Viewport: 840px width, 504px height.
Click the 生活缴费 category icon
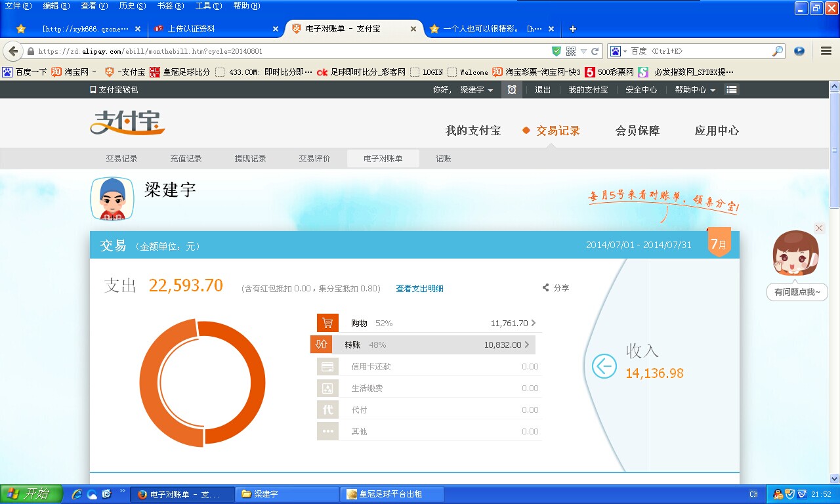tap(327, 388)
